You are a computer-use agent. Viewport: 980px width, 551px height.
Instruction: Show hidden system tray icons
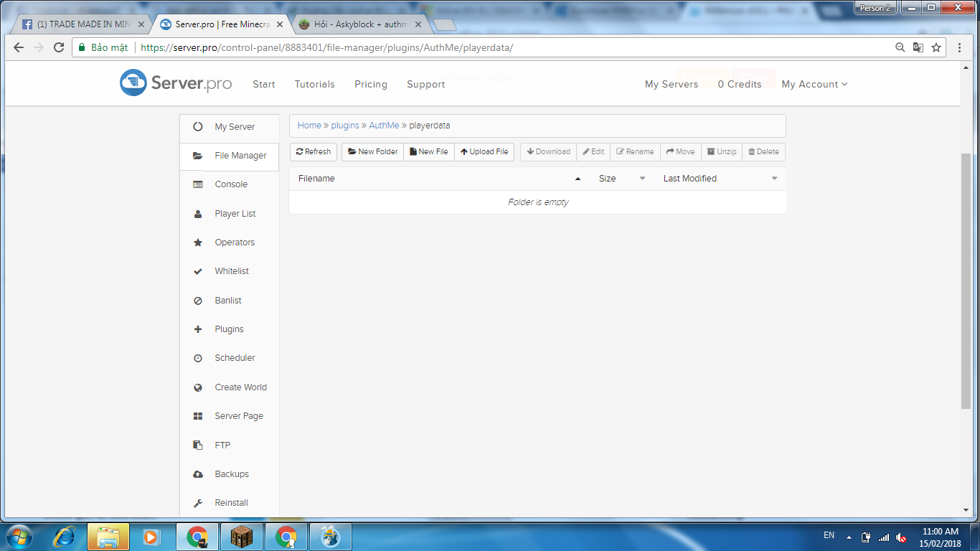(x=849, y=537)
